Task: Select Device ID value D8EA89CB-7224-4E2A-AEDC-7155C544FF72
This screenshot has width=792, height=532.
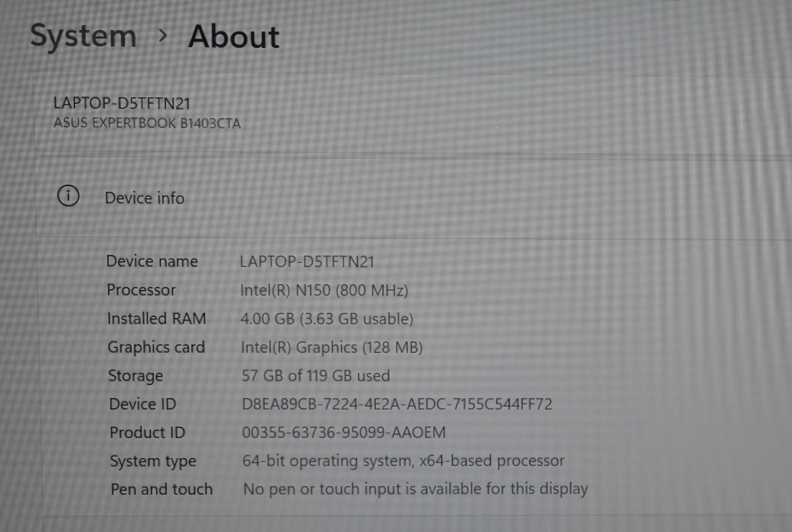Action: [397, 404]
